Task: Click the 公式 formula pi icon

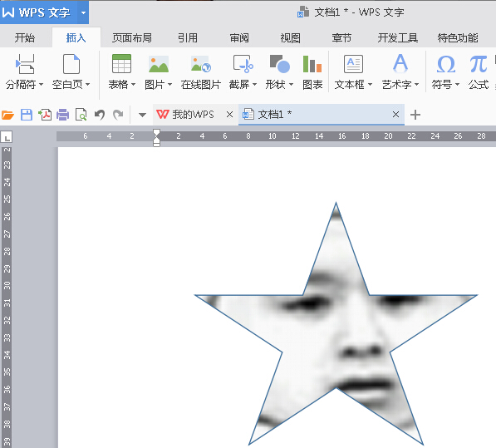Action: tap(478, 64)
